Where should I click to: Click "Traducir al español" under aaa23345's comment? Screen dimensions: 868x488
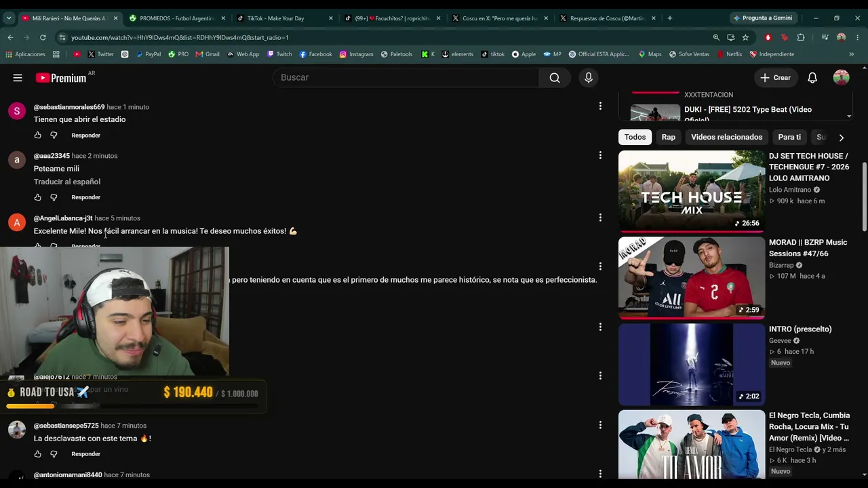[67, 182]
